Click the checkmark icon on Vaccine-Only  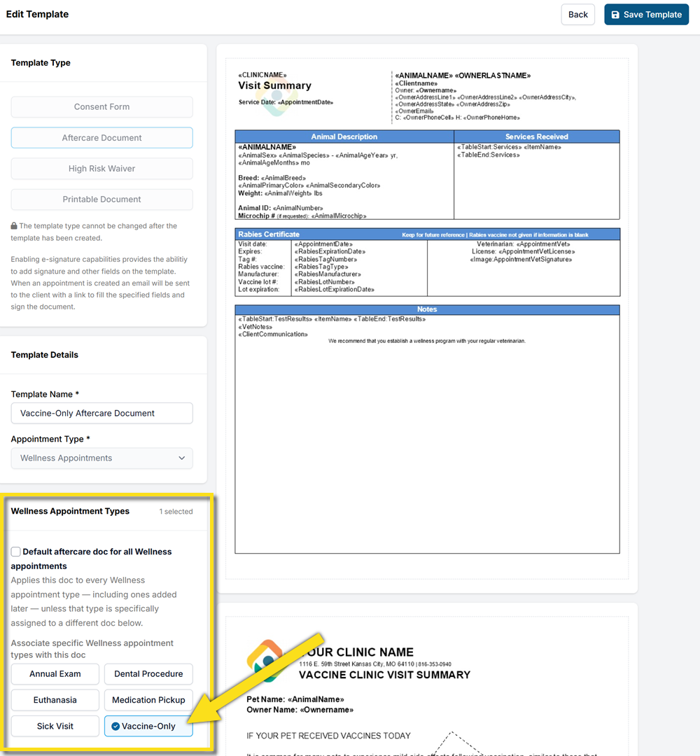click(115, 726)
